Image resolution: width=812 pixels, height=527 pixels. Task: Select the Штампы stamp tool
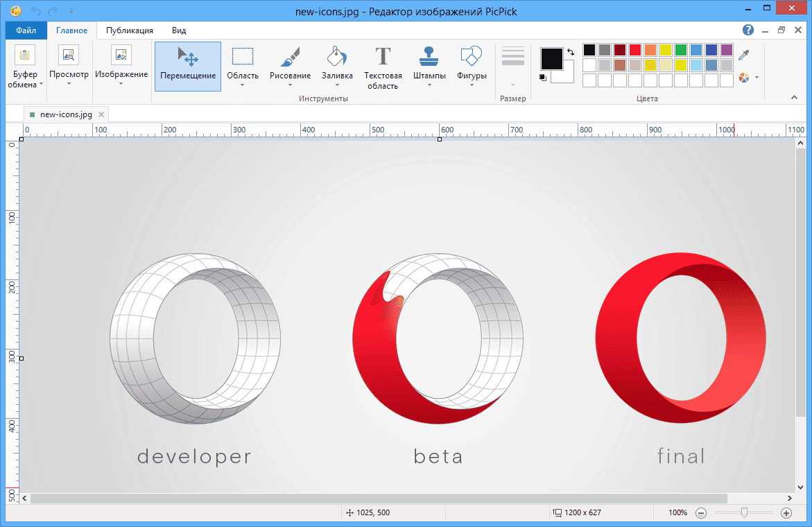(x=429, y=67)
